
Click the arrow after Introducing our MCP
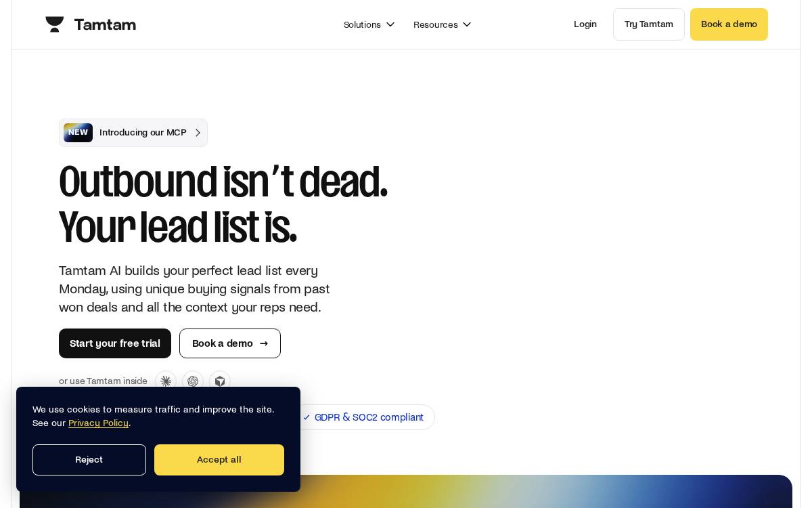[x=198, y=133]
